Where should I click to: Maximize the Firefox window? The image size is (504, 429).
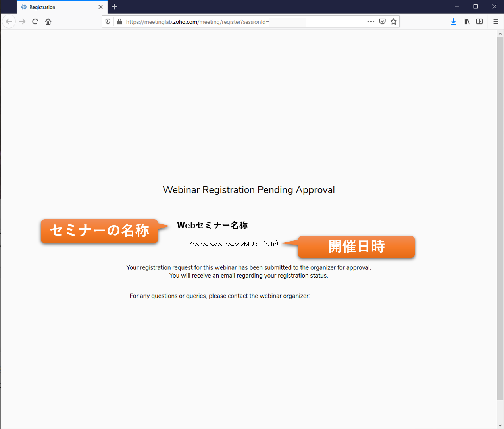(475, 6)
